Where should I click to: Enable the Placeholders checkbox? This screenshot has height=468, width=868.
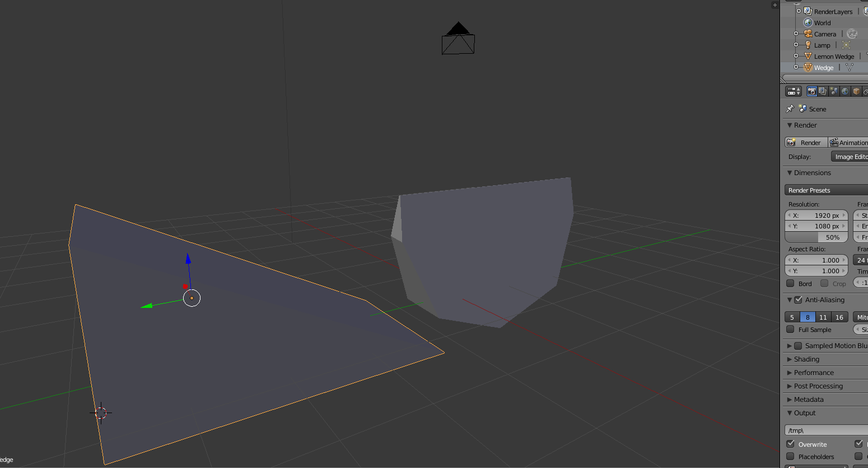790,456
